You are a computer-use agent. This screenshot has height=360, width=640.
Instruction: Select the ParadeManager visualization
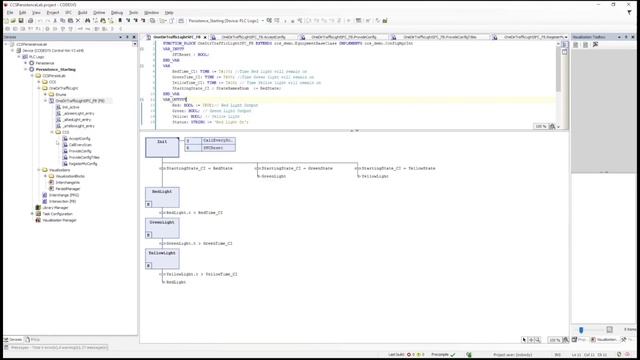click(67, 189)
